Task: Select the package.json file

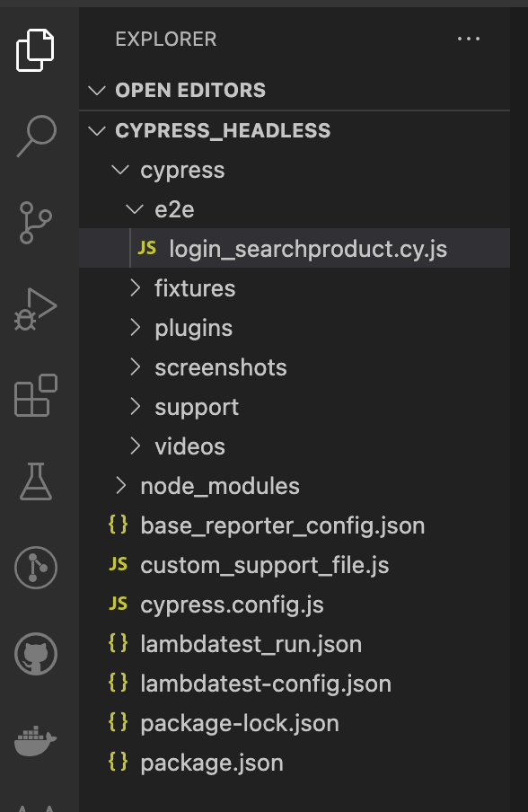Action: coord(211,762)
